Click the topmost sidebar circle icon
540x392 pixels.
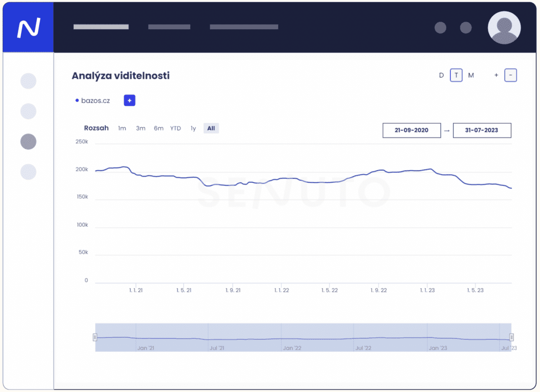(x=28, y=81)
